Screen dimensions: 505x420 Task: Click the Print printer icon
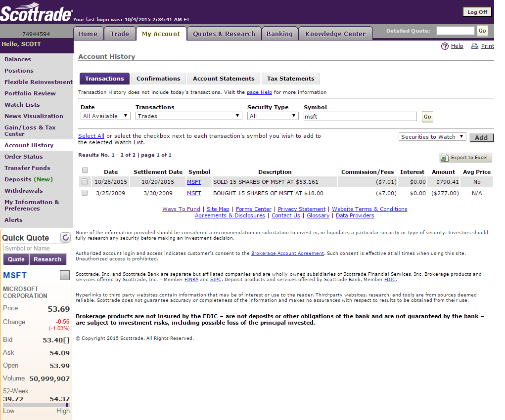(475, 46)
